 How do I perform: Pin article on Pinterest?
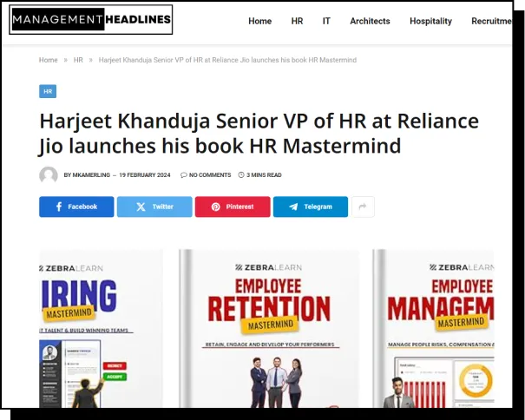coord(233,207)
